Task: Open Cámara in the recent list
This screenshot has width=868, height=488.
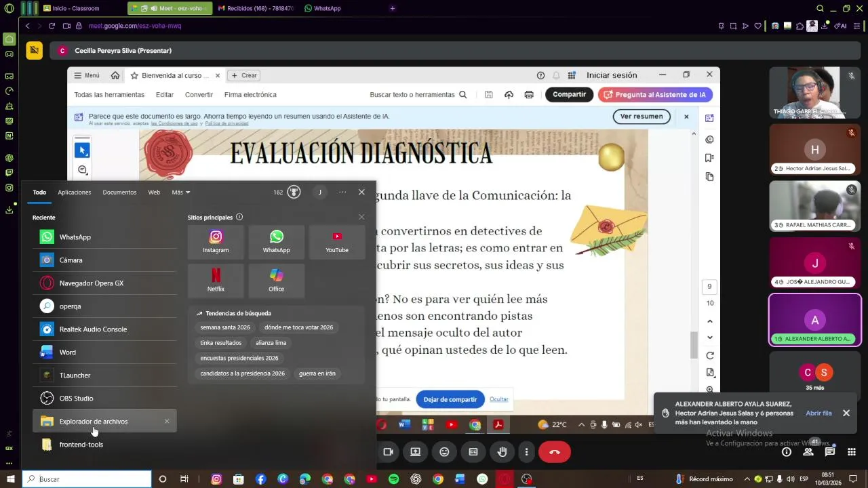Action: click(104, 260)
